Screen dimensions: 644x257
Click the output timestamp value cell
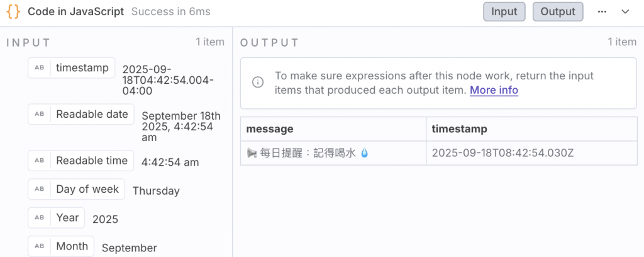(x=503, y=153)
